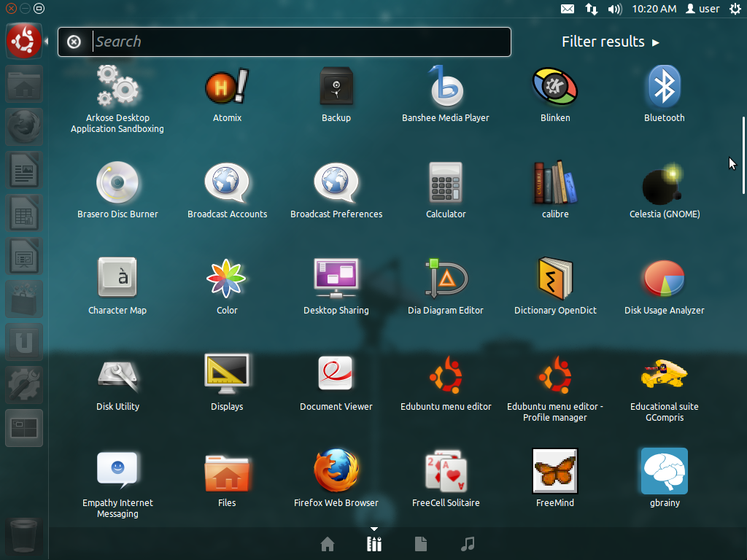Open the user account menu
This screenshot has height=560, width=747.
pos(703,9)
